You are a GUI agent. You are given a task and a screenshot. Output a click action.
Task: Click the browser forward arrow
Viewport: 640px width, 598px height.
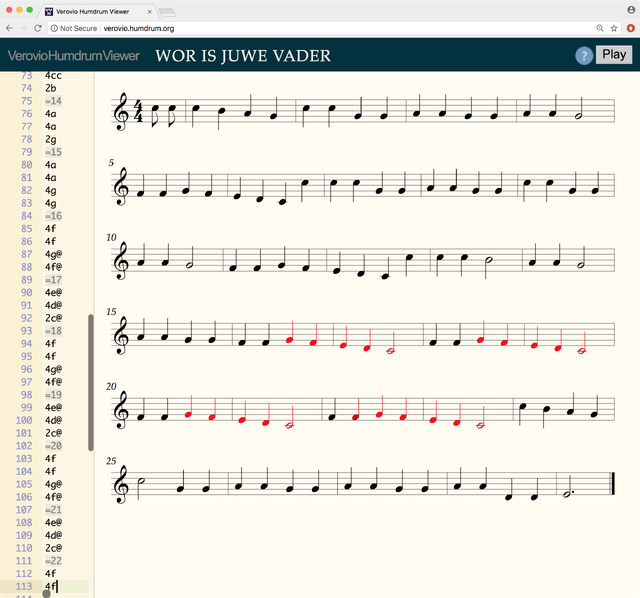23,29
